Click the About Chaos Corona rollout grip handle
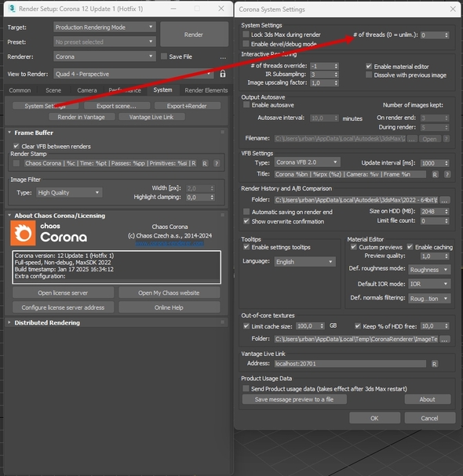Viewport: 463px width, 476px height. point(222,215)
